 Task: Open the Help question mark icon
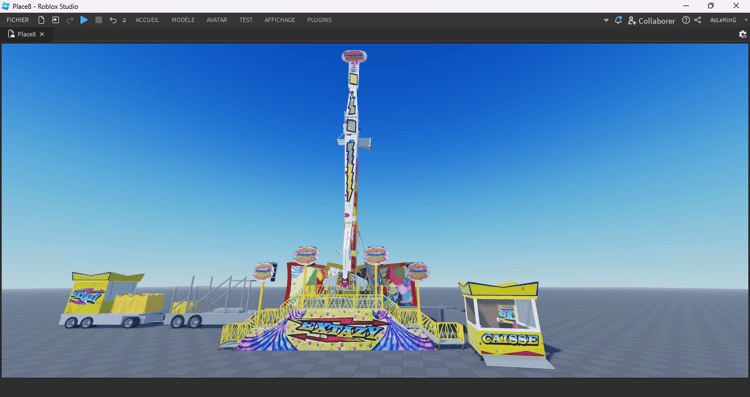click(x=686, y=20)
